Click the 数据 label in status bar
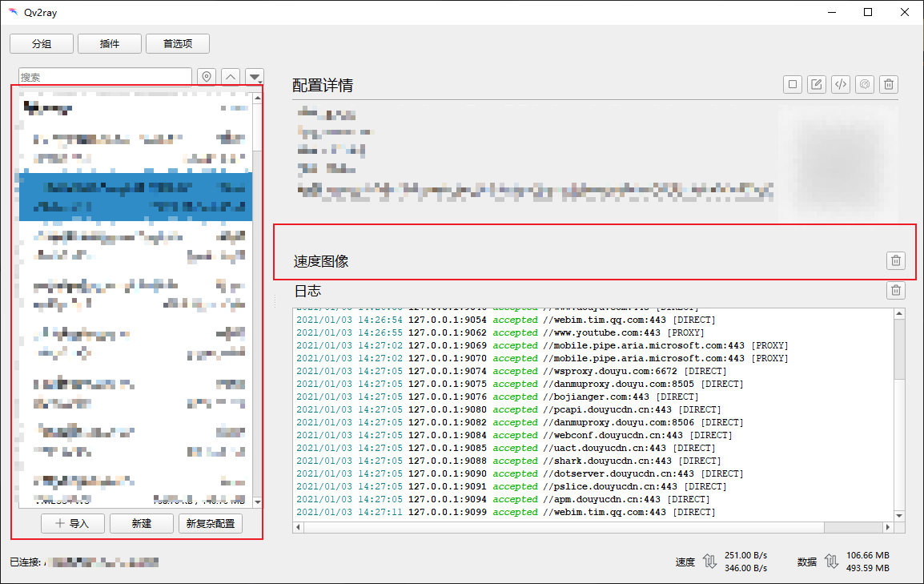Viewport: 924px width, 584px height. pyautogui.click(x=807, y=562)
